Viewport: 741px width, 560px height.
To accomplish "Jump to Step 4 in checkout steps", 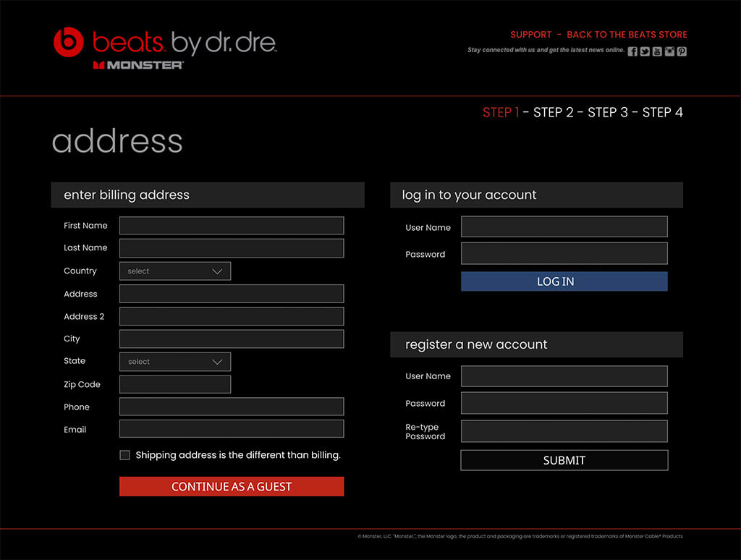I will point(662,112).
